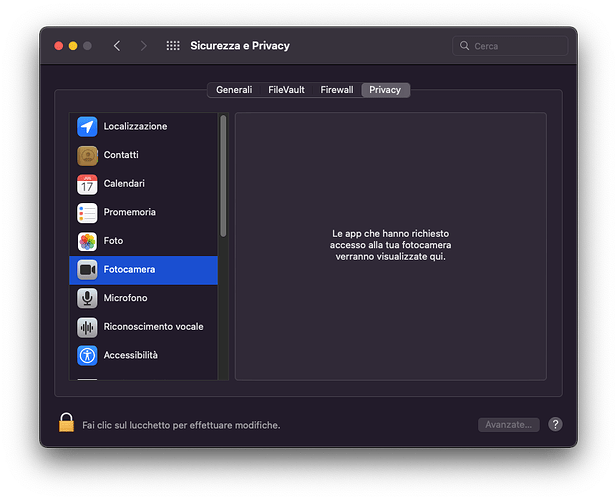Go back with the left chevron

point(117,46)
